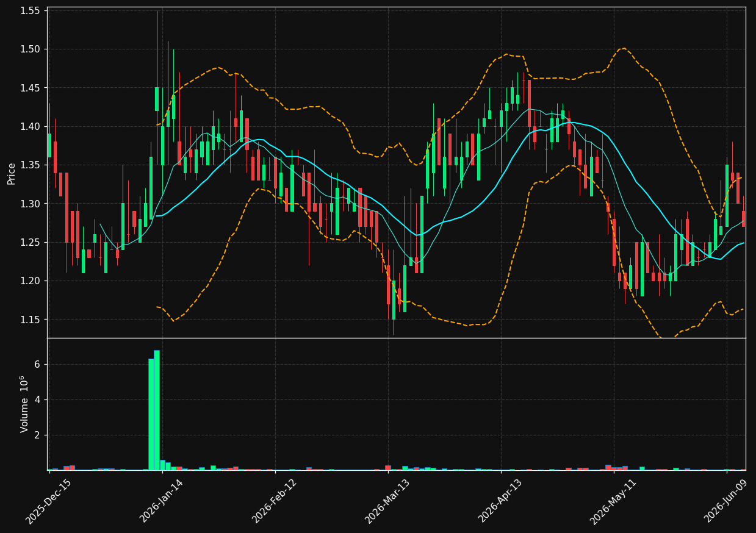Click the 1.25 price axis label
Screen dimensions: 756x533
pyautogui.click(x=30, y=243)
